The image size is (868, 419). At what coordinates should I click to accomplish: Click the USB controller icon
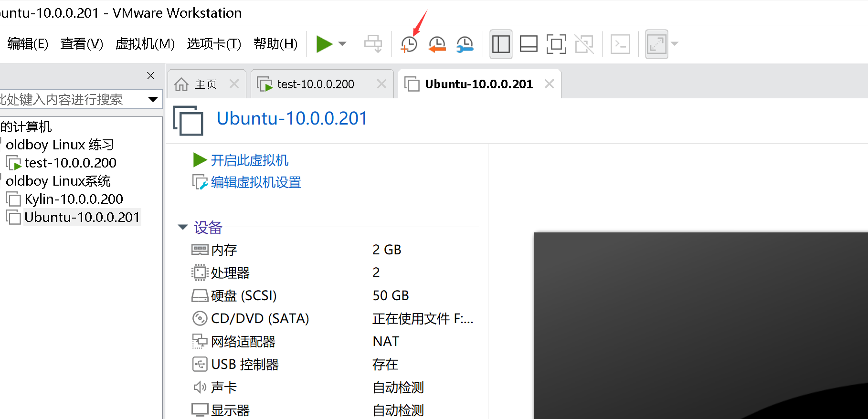tap(200, 364)
